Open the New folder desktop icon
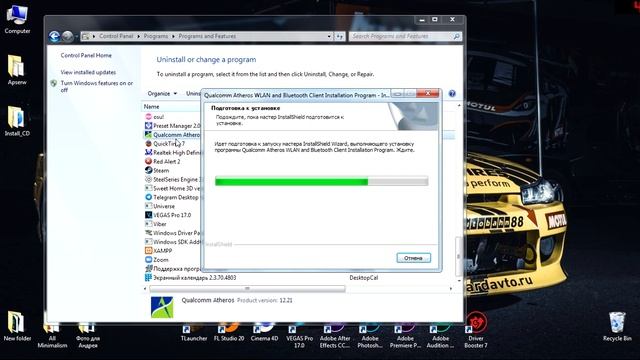The height and width of the screenshot is (360, 640). click(17, 326)
